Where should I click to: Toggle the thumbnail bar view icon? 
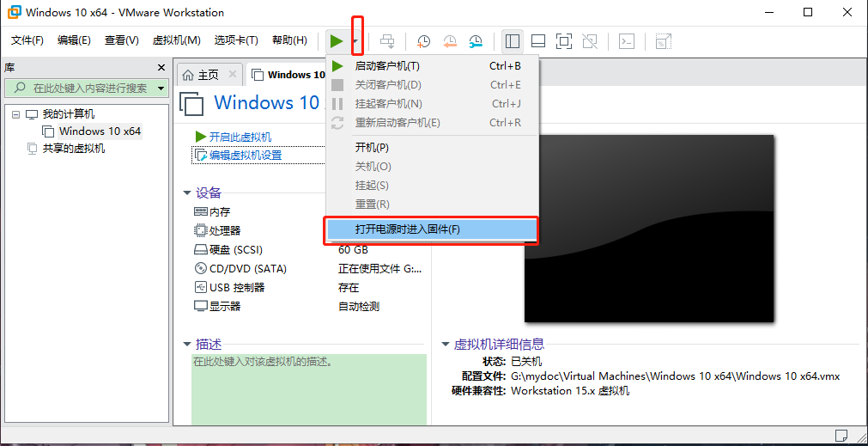pos(538,41)
